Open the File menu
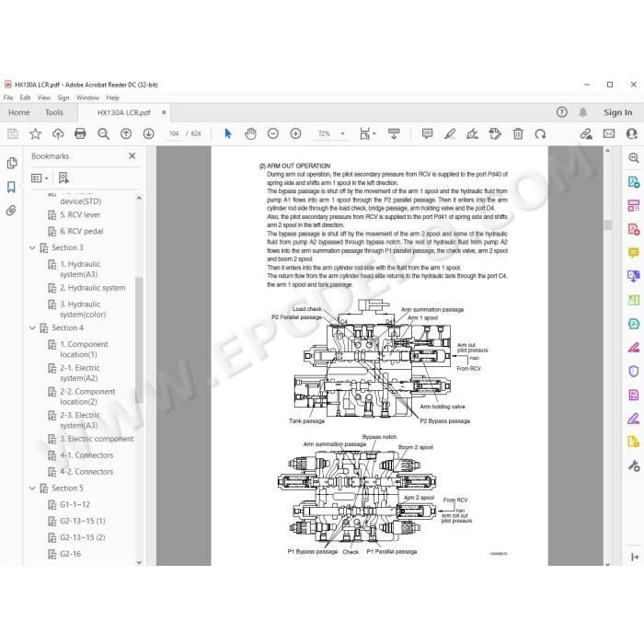Screen dimensions: 644x644 pyautogui.click(x=8, y=98)
